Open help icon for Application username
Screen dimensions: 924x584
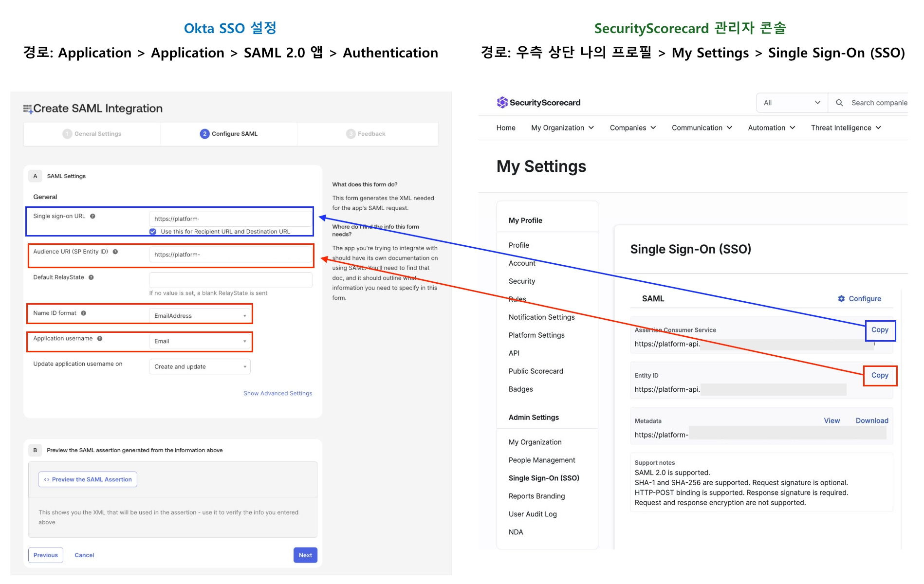[100, 339]
